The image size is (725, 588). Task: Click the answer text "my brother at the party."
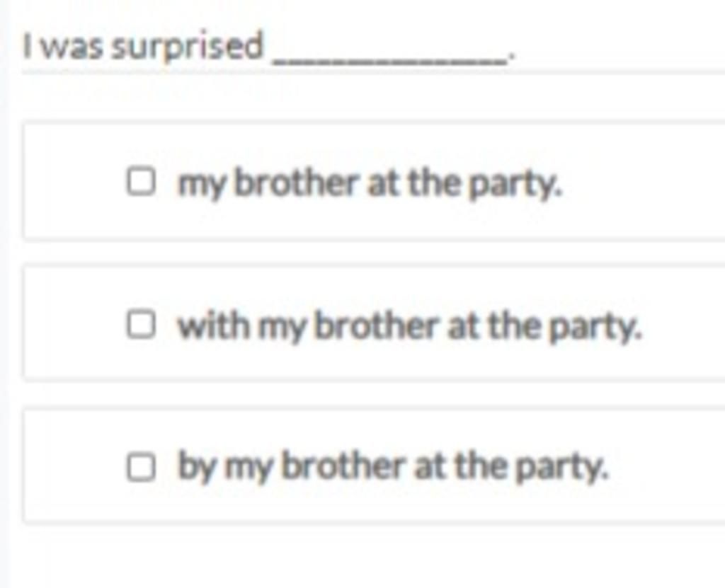point(370,185)
